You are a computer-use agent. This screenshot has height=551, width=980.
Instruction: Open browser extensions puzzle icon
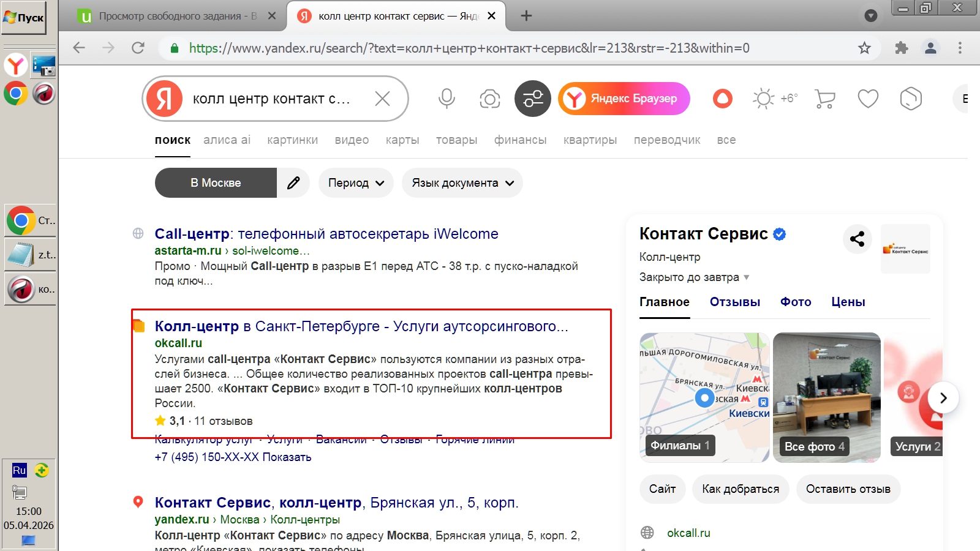pos(901,48)
